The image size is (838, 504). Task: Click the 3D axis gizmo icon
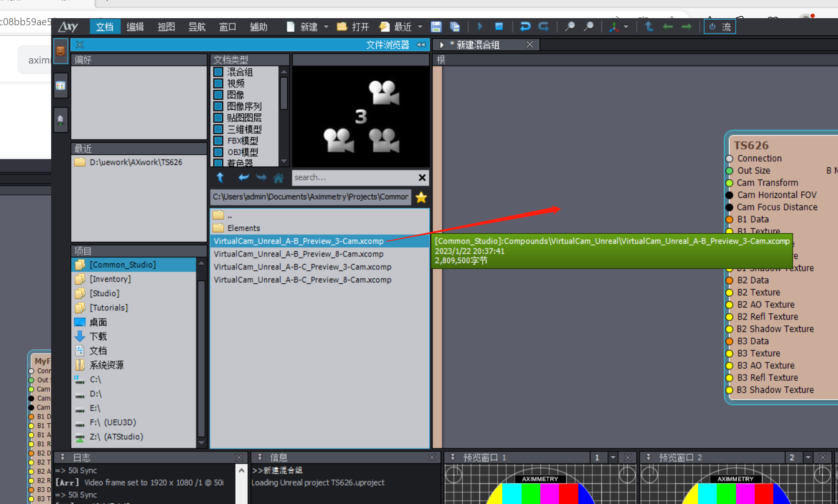(614, 27)
